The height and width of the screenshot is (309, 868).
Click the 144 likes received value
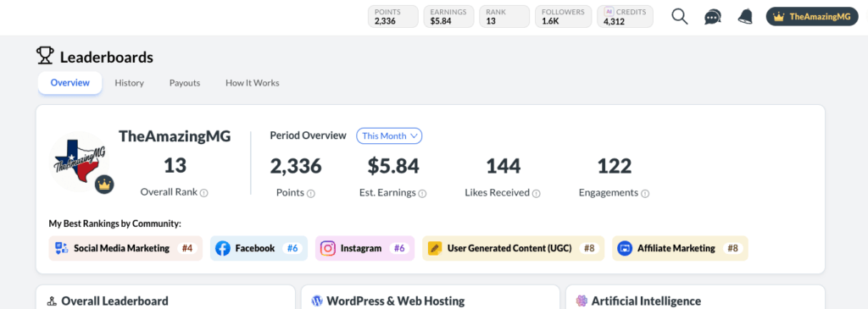coord(504,166)
